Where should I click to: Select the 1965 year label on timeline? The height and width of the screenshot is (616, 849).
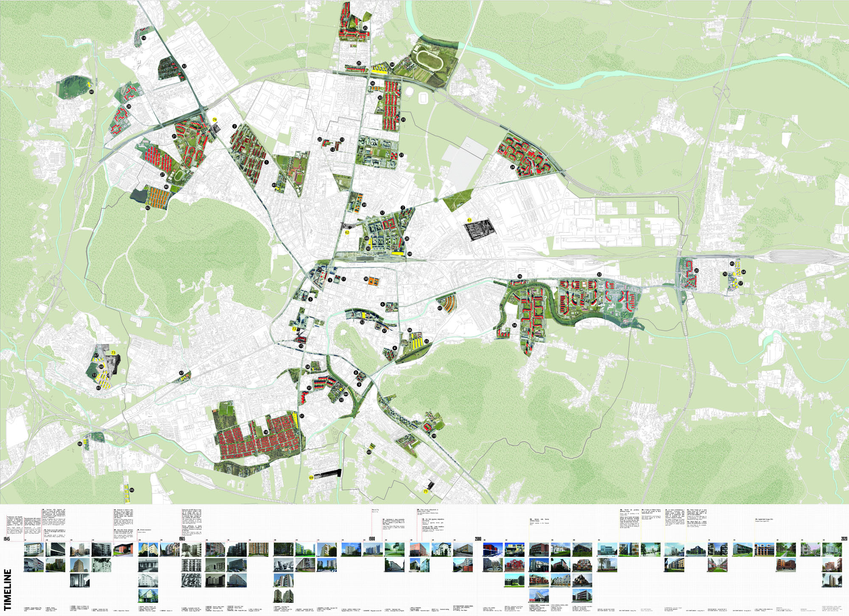[x=182, y=539]
